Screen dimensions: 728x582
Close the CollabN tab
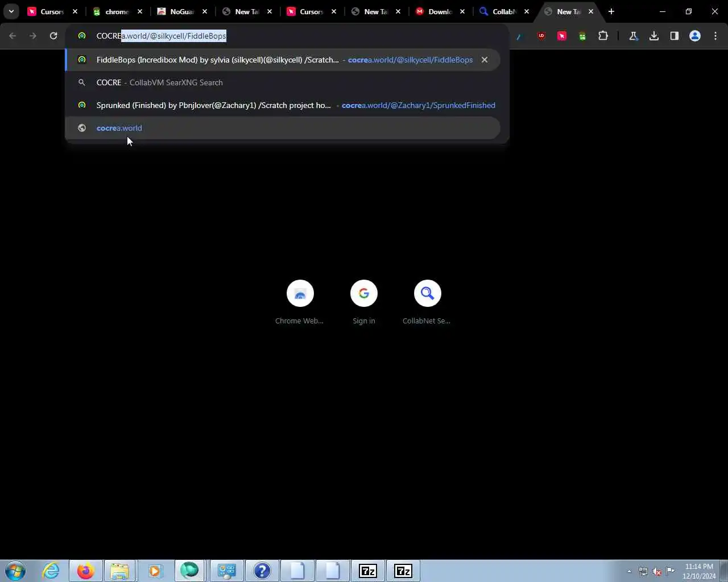(527, 11)
